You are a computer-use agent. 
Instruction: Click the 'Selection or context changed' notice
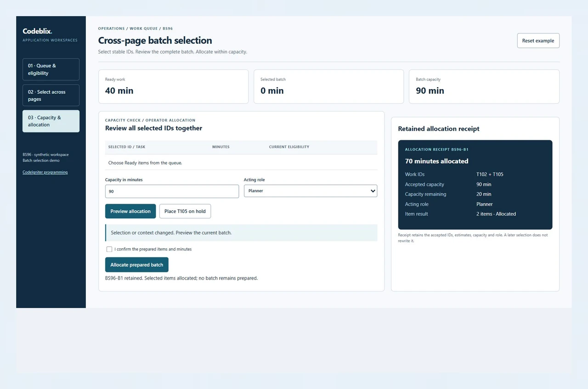click(x=241, y=233)
